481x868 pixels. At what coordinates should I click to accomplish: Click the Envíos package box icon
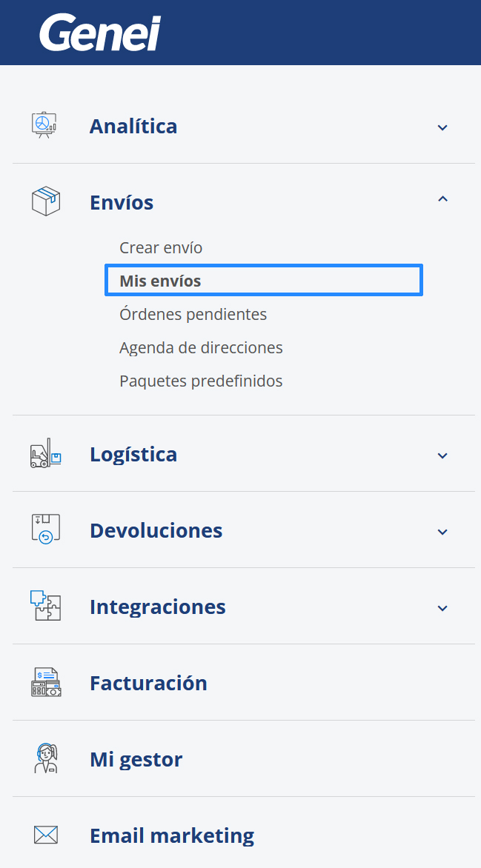[x=45, y=201]
